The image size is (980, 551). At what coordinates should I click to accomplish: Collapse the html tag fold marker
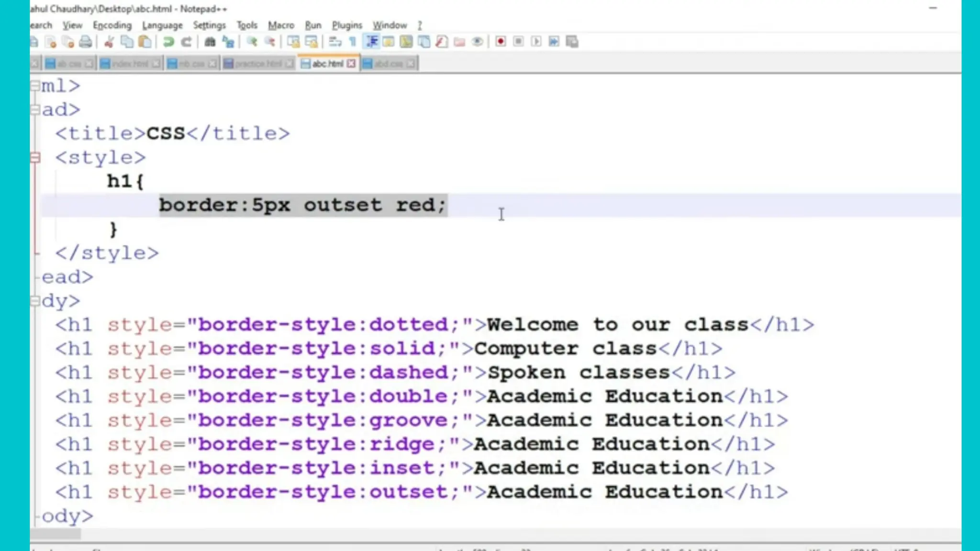click(35, 86)
